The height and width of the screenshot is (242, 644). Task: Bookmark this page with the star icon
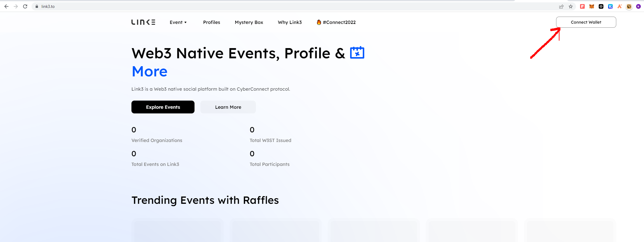coord(571,6)
